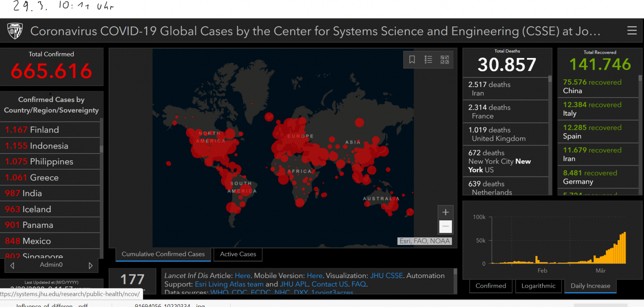The height and width of the screenshot is (307, 644).
Task: Select the Confirmed chart tab
Action: (x=491, y=286)
